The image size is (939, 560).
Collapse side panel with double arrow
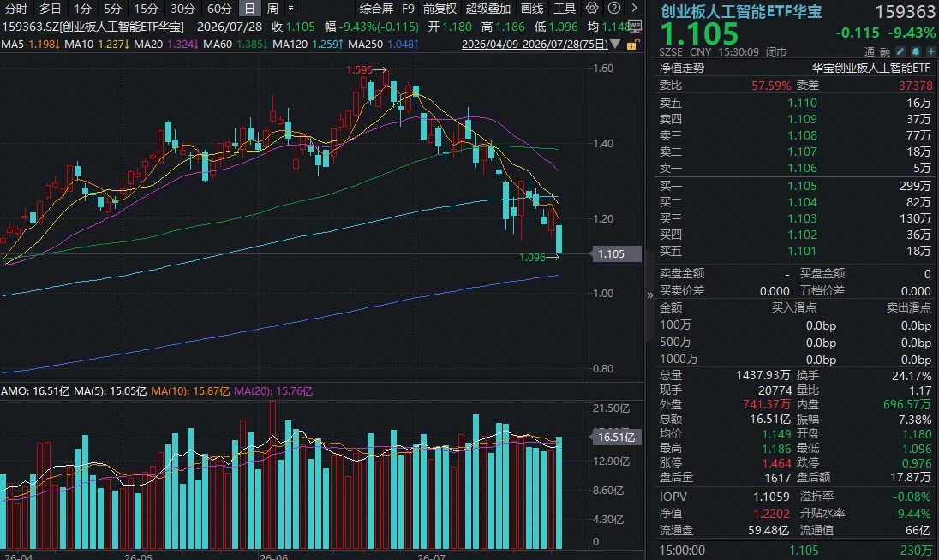click(649, 295)
